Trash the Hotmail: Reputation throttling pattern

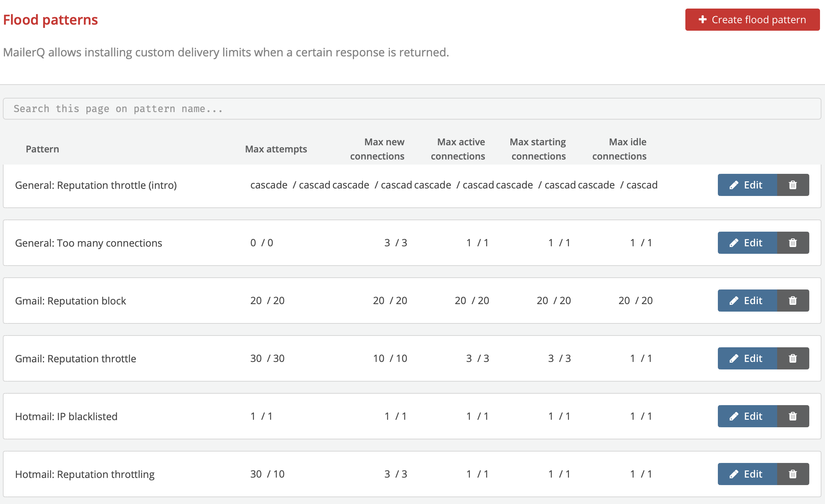[792, 474]
